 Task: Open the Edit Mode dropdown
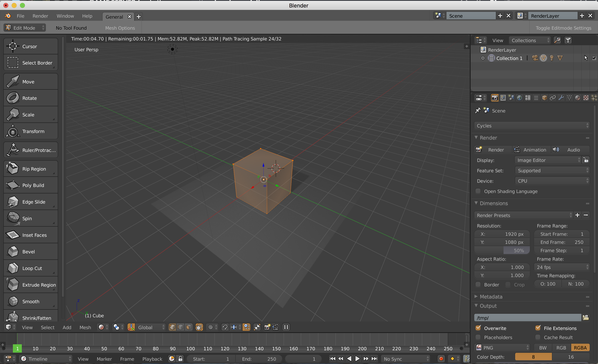pos(24,27)
